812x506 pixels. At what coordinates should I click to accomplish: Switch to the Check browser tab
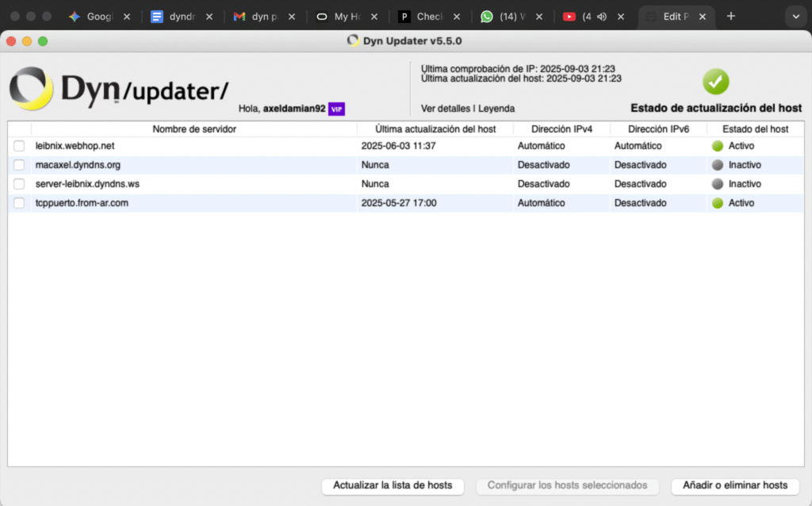(x=430, y=17)
